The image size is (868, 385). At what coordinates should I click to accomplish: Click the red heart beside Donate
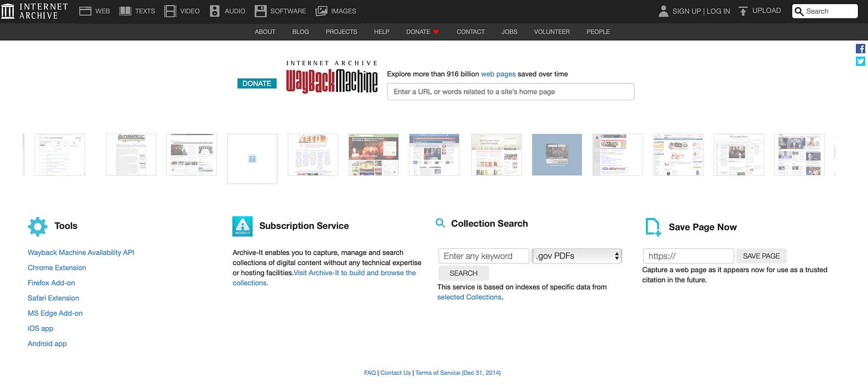click(436, 32)
